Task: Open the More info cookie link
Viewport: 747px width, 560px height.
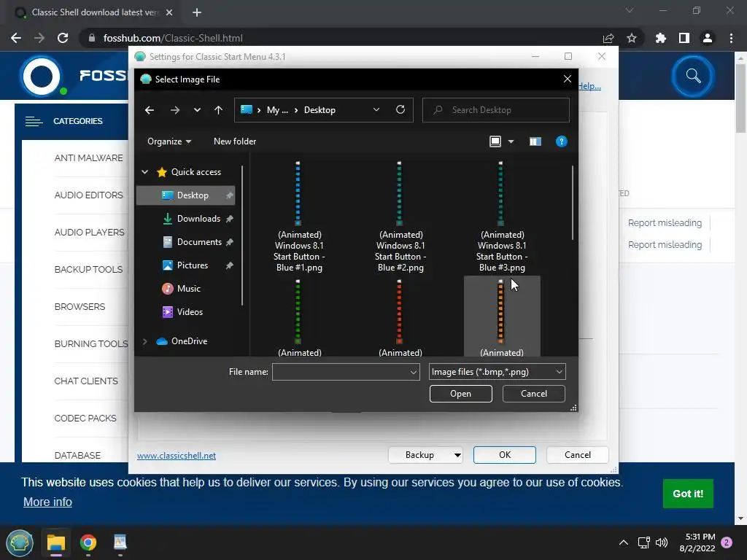Action: tap(47, 502)
